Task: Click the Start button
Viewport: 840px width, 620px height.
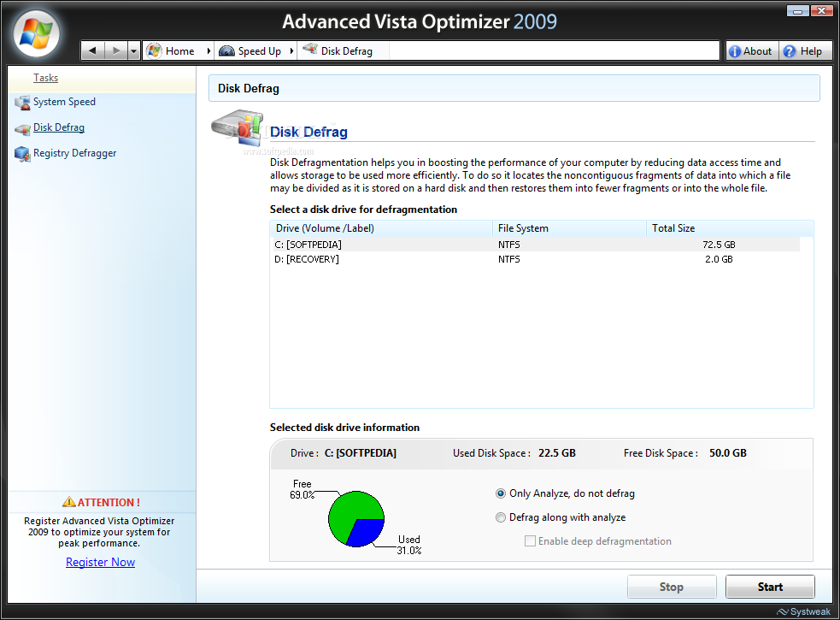Action: pyautogui.click(x=770, y=587)
